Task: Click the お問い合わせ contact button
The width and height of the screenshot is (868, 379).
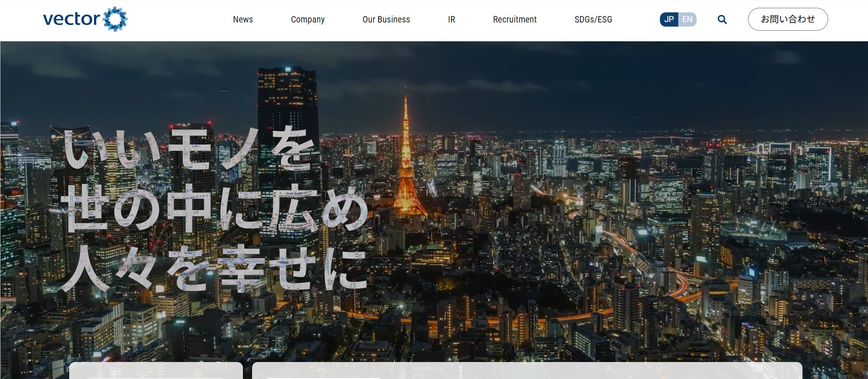Action: [788, 19]
